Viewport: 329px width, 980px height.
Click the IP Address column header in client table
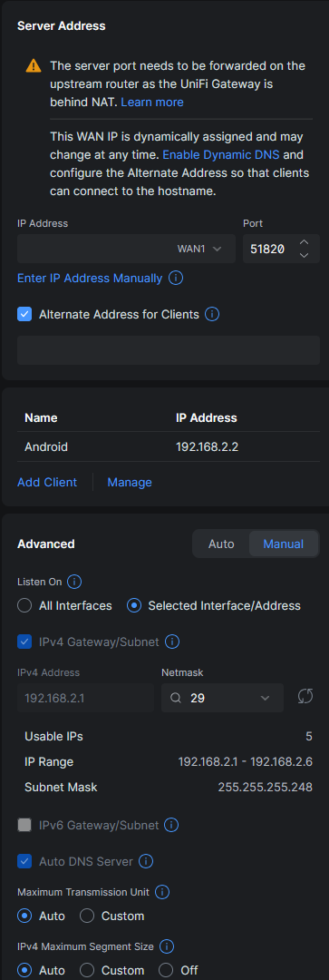207,417
